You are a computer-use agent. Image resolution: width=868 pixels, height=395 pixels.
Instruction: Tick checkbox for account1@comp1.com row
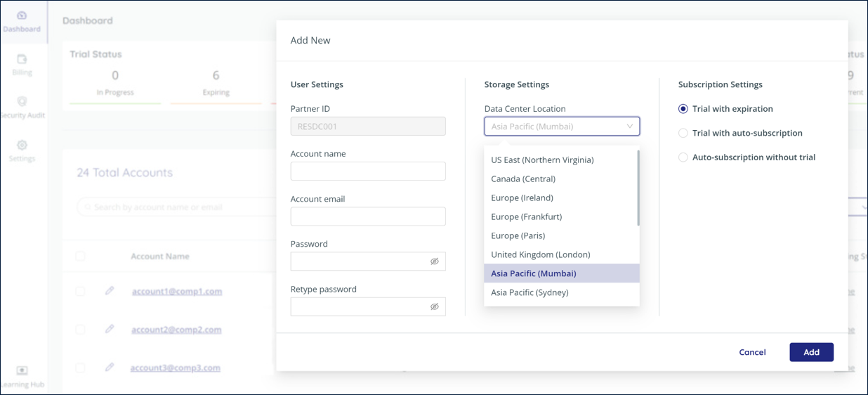click(x=80, y=291)
